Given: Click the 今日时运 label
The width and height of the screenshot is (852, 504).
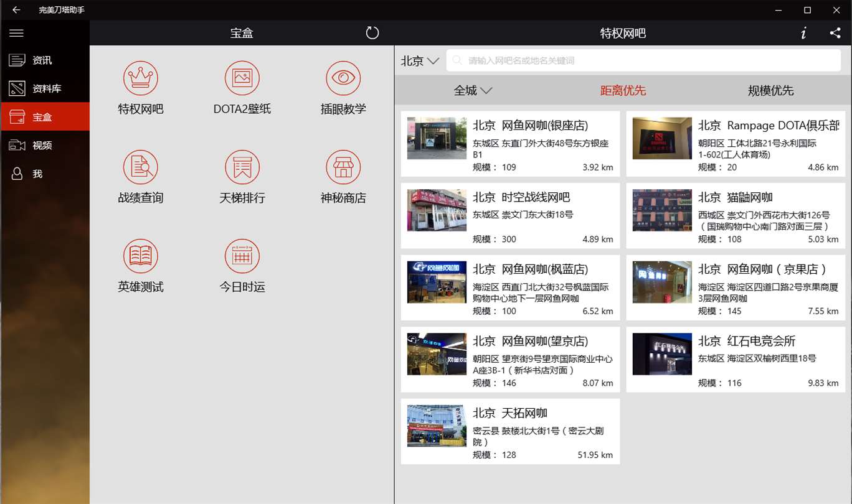Looking at the screenshot, I should click(x=242, y=287).
